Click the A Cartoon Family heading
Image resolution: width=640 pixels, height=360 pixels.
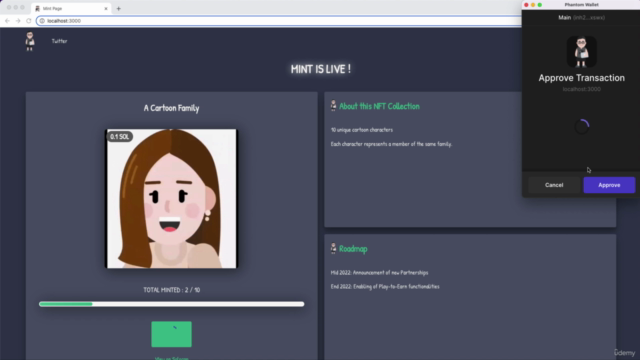tap(171, 108)
